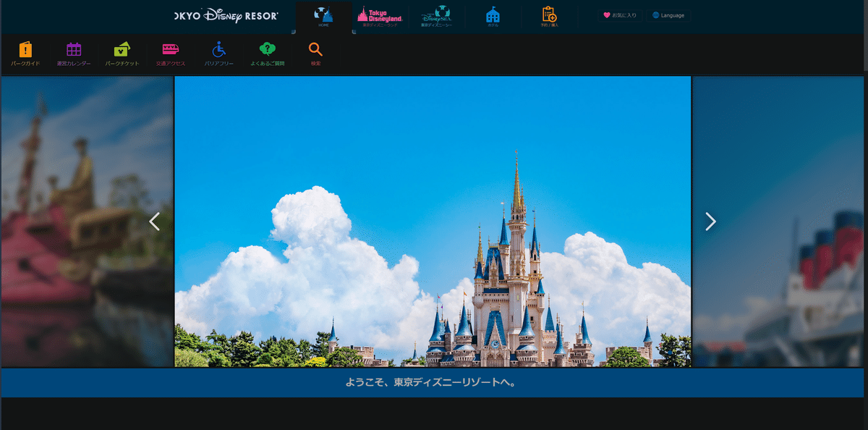Open the Park Tickets (パークチケット) icon
868x430 pixels.
click(x=122, y=54)
